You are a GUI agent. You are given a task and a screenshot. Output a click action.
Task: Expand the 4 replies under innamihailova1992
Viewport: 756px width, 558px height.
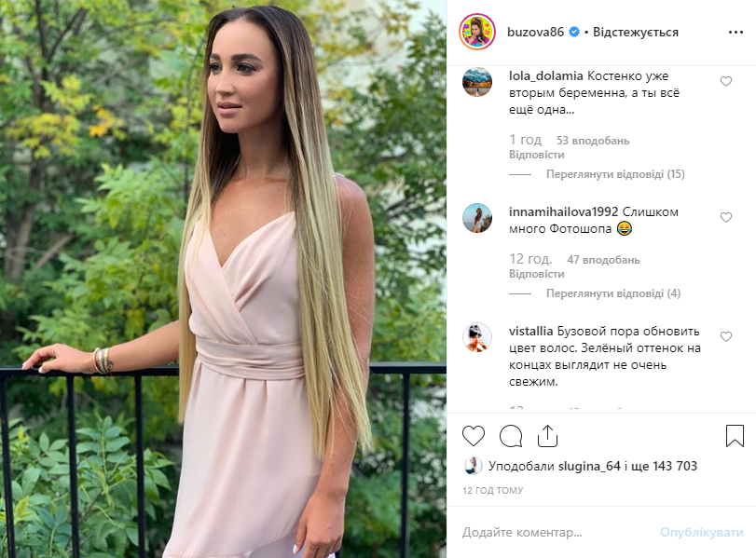click(x=613, y=293)
